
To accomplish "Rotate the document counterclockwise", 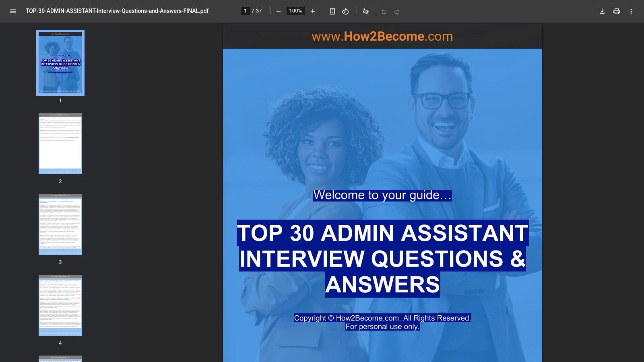I will click(x=345, y=11).
